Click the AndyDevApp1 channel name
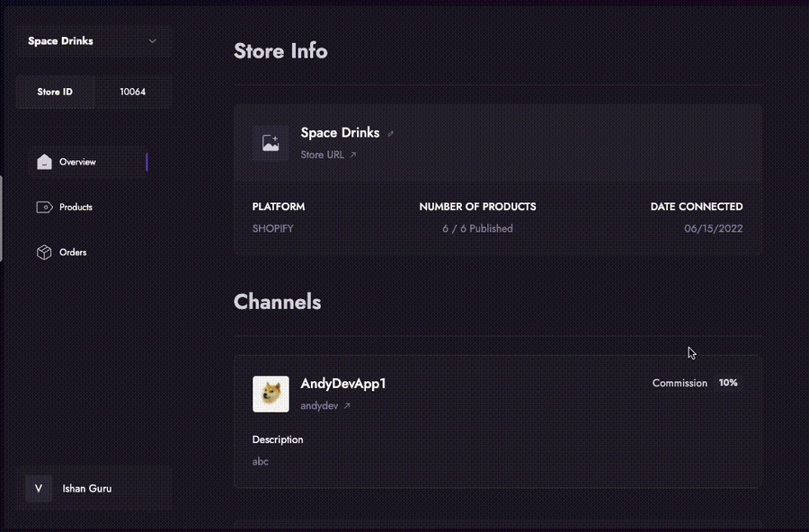Viewport: 809px width, 532px height. click(342, 384)
